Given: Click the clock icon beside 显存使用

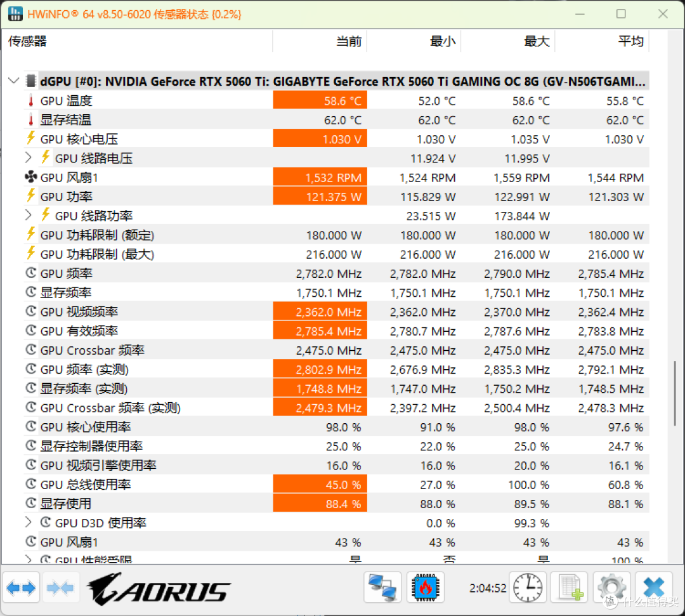Looking at the screenshot, I should click(x=30, y=503).
